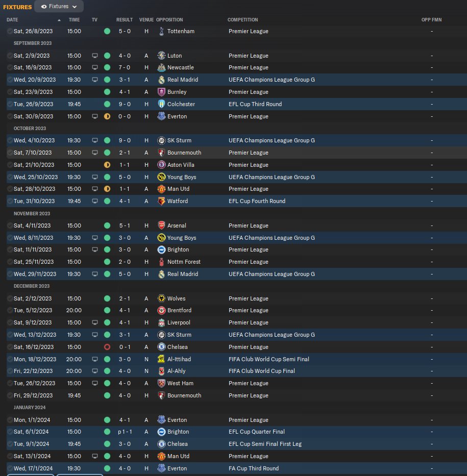Click the COMPETITION column header
Screen dimensions: 467x476
tap(242, 20)
